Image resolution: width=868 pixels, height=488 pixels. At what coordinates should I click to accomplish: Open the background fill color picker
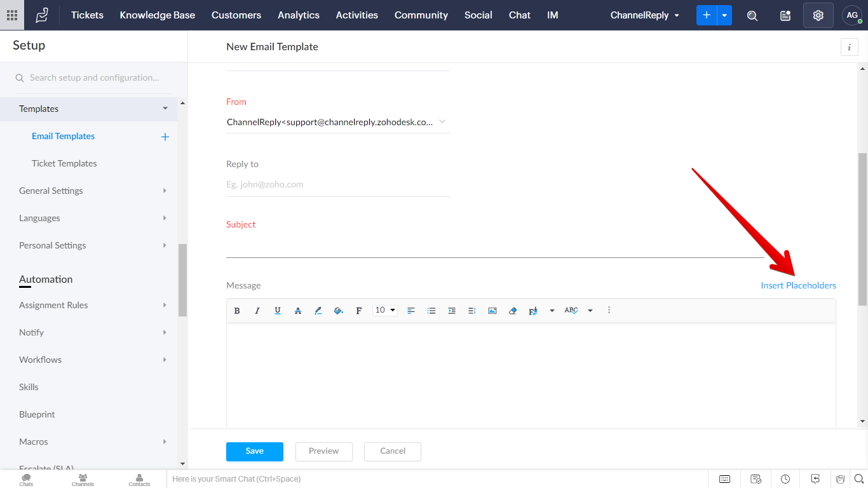339,311
